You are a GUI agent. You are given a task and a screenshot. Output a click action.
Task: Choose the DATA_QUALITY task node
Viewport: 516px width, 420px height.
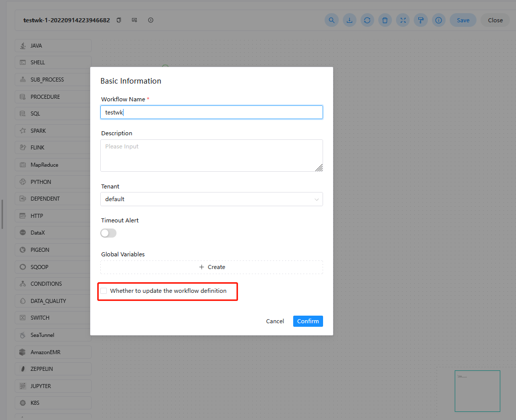(53, 301)
